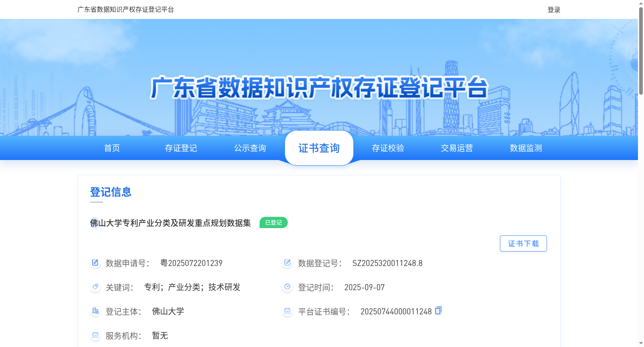Click the calendar icon beside 服务机构
Viewport: 644px width, 347px height.
[x=95, y=335]
